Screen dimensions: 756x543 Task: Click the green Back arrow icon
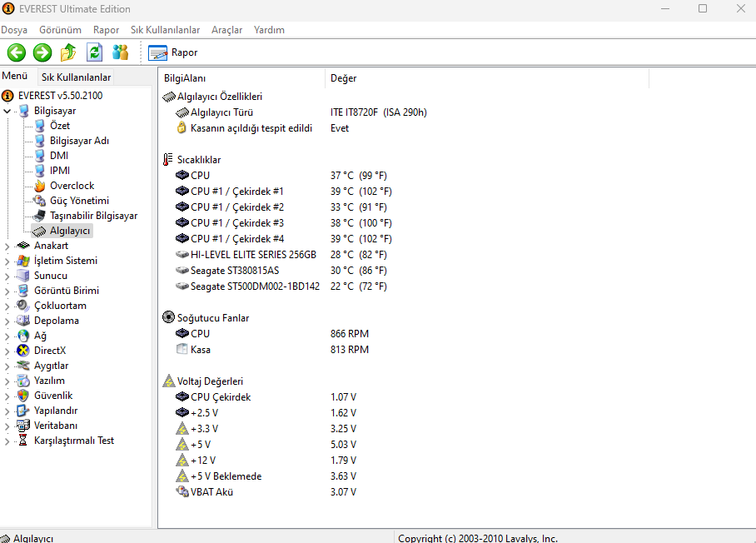17,52
